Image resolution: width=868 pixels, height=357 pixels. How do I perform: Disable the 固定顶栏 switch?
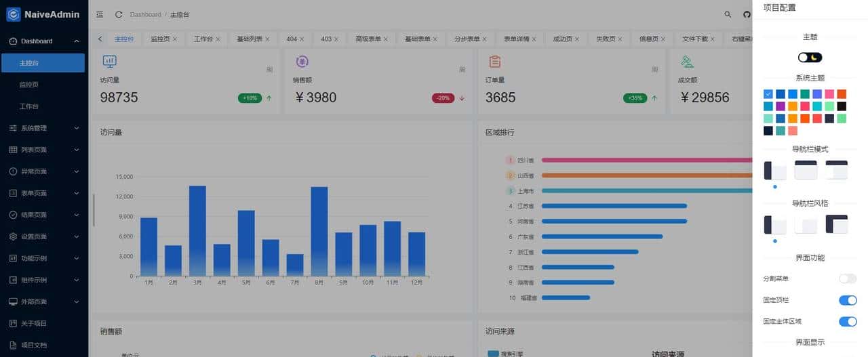(848, 300)
